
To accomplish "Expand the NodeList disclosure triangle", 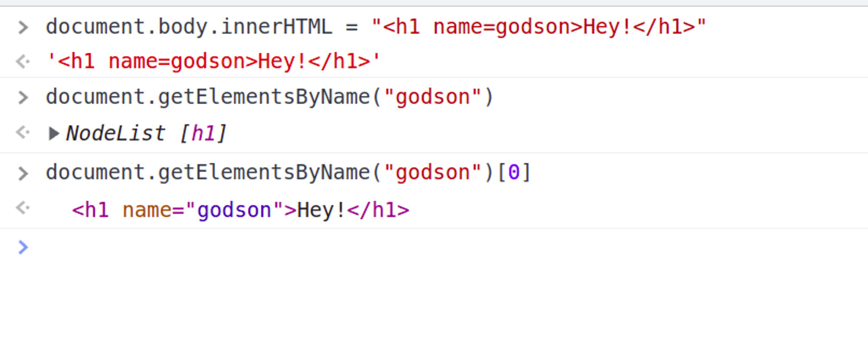I will coord(53,133).
